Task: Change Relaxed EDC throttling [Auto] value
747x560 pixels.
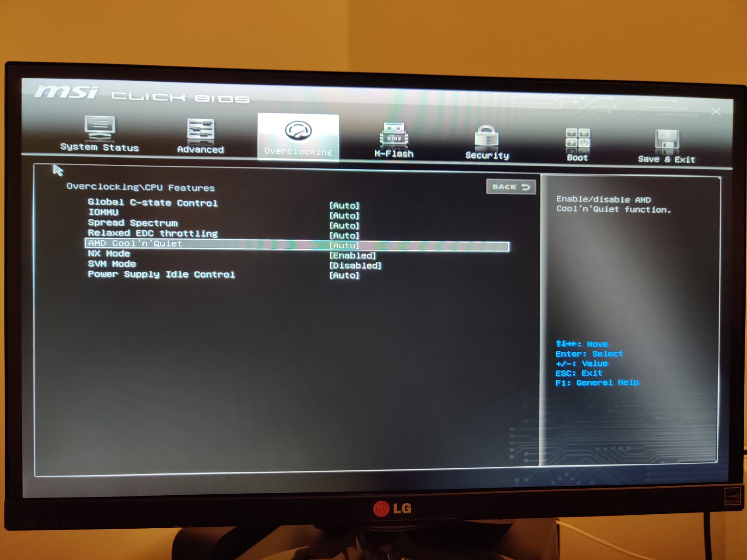Action: pyautogui.click(x=345, y=236)
